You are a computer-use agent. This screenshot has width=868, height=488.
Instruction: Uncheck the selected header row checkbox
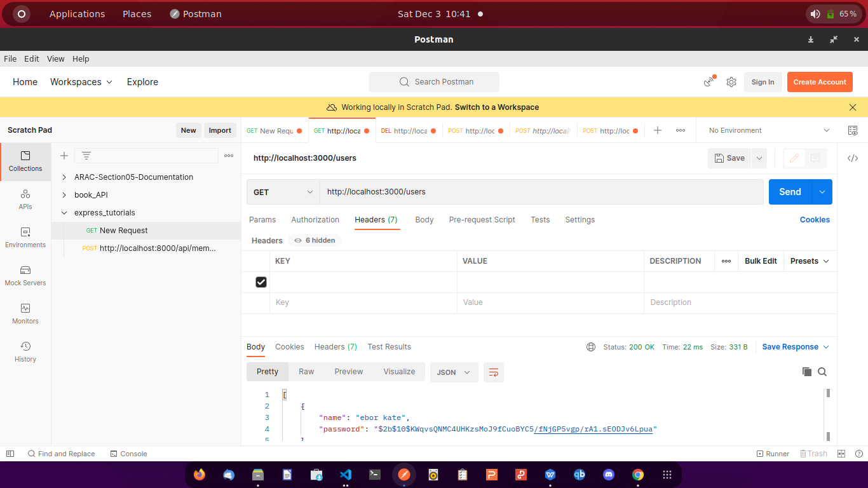(x=261, y=281)
